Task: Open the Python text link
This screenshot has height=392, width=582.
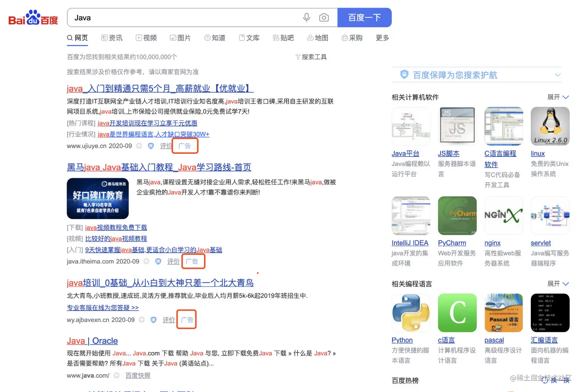Action: [x=402, y=340]
